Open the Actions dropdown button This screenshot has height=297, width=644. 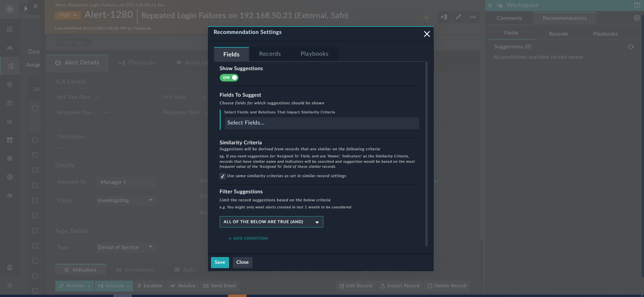tap(75, 286)
